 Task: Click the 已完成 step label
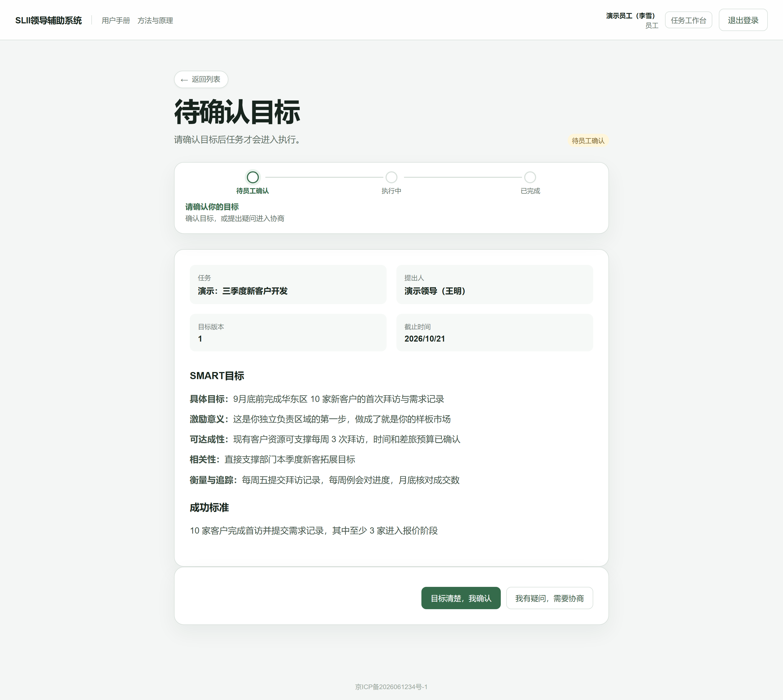coord(530,191)
